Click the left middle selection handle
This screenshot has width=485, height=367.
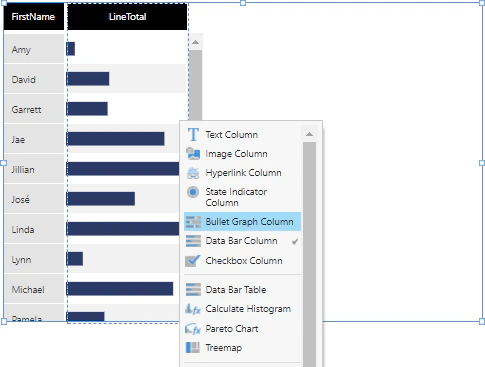(4, 163)
